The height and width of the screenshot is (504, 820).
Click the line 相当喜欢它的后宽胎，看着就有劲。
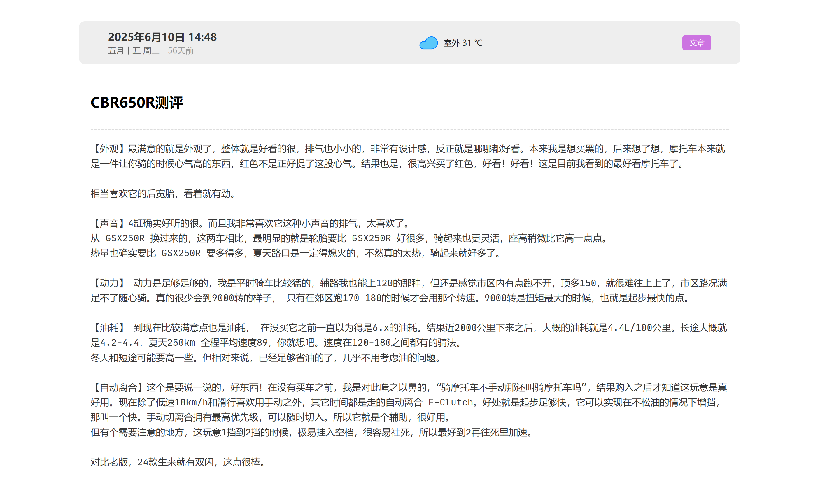point(163,193)
